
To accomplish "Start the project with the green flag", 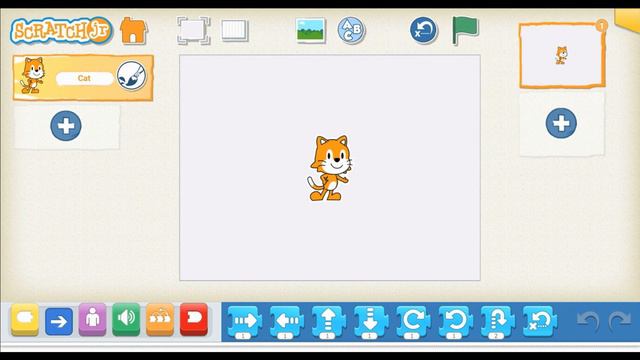I will click(465, 30).
